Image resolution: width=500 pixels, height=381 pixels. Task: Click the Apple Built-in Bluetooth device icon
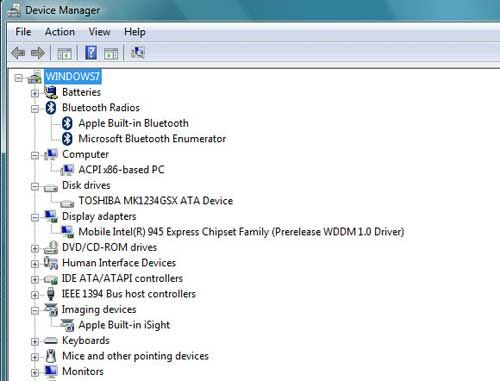point(67,123)
